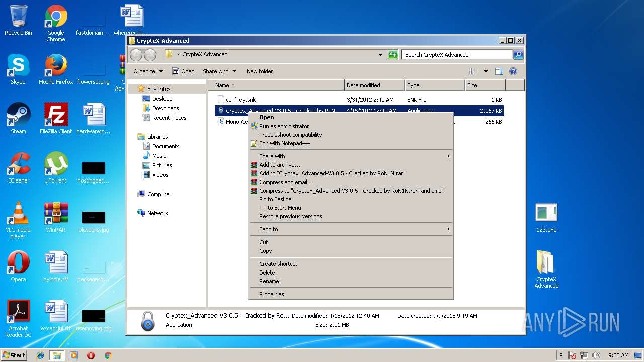
Task: Expand the address bar history dropdown
Action: click(x=380, y=55)
